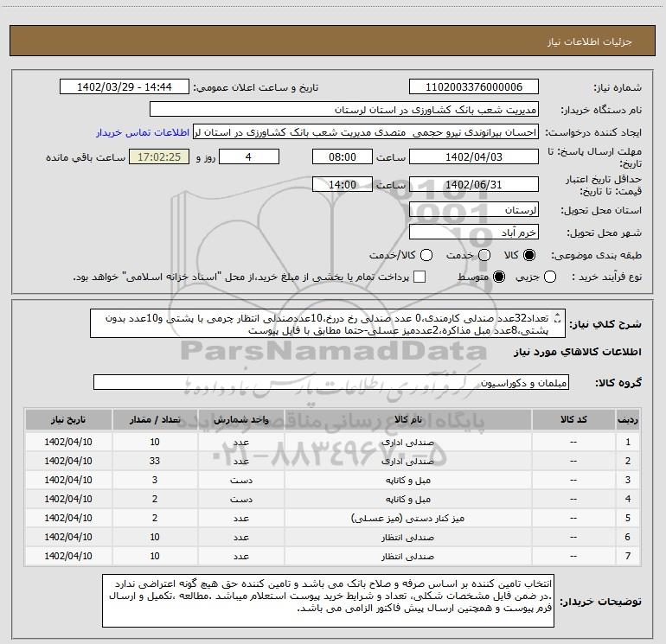Select row 1 item name صندلی اداری
This screenshot has width=666, height=644.
pyautogui.click(x=407, y=442)
